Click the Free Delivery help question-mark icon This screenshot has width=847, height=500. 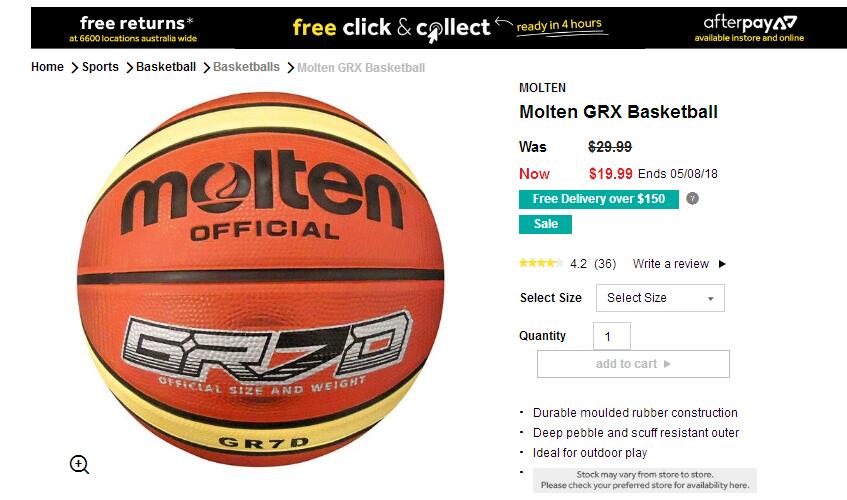pyautogui.click(x=693, y=199)
